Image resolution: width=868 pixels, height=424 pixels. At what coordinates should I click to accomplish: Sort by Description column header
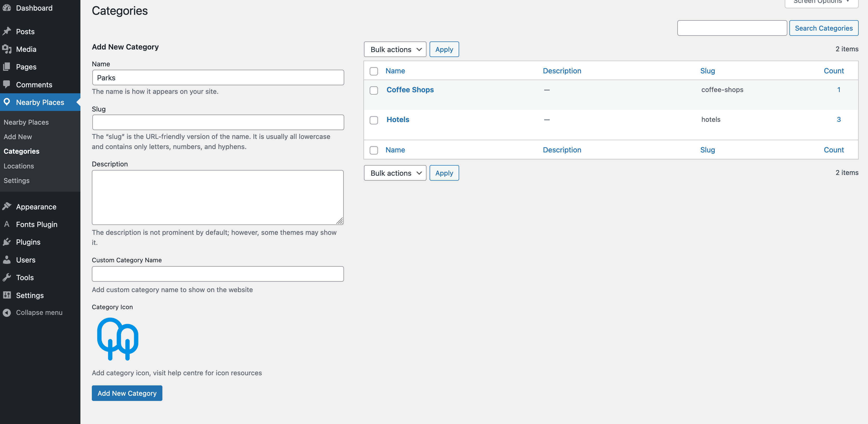click(x=562, y=71)
